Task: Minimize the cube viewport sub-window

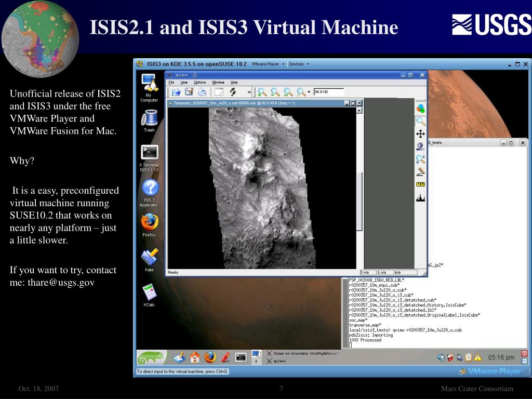Action: [347, 103]
